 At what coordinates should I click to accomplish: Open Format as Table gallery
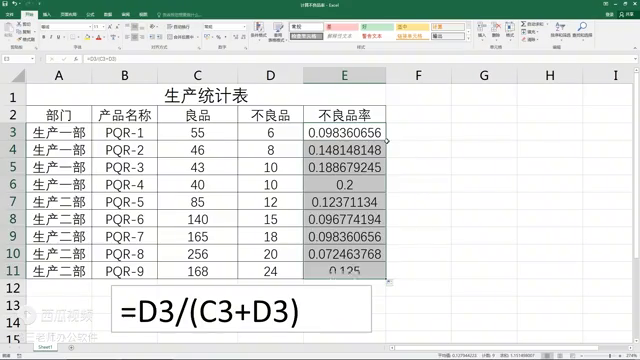278,31
